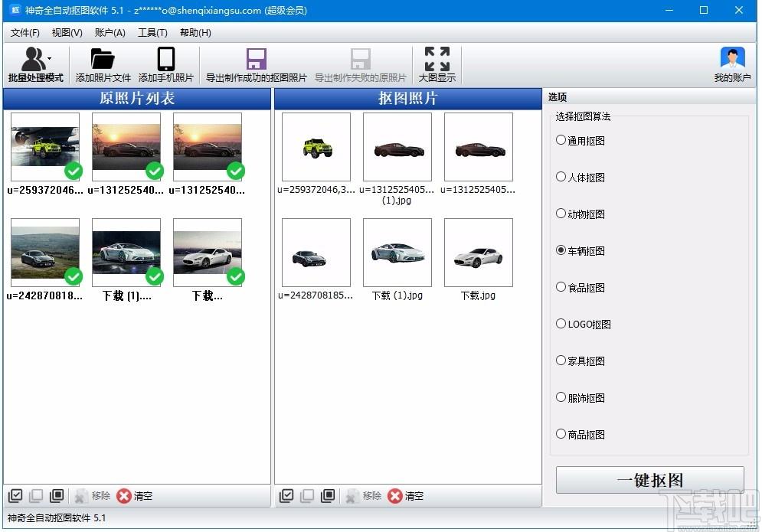762x532 pixels.
Task: Select 车辆抠图 radio option
Action: coord(561,250)
